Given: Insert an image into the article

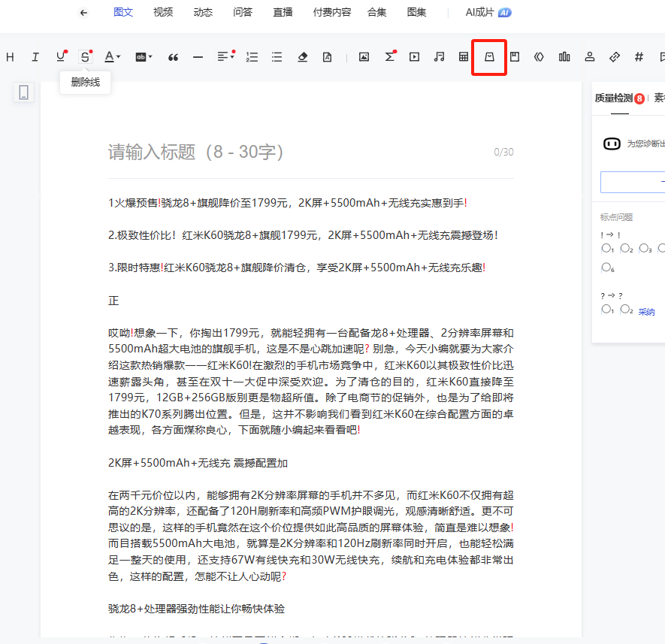Looking at the screenshot, I should 364,56.
